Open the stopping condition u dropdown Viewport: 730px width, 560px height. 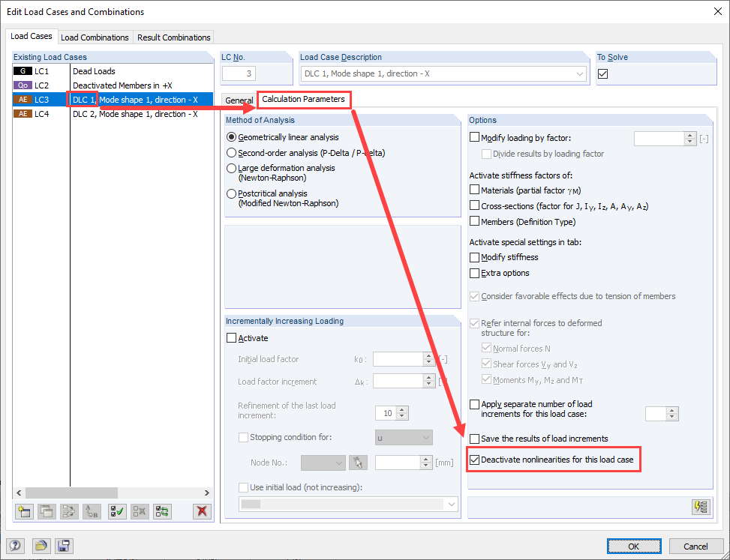click(x=404, y=438)
